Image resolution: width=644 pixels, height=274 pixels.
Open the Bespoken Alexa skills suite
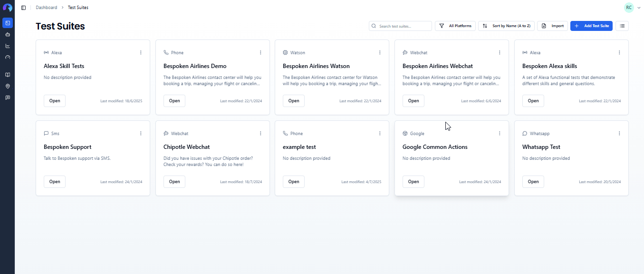(533, 101)
